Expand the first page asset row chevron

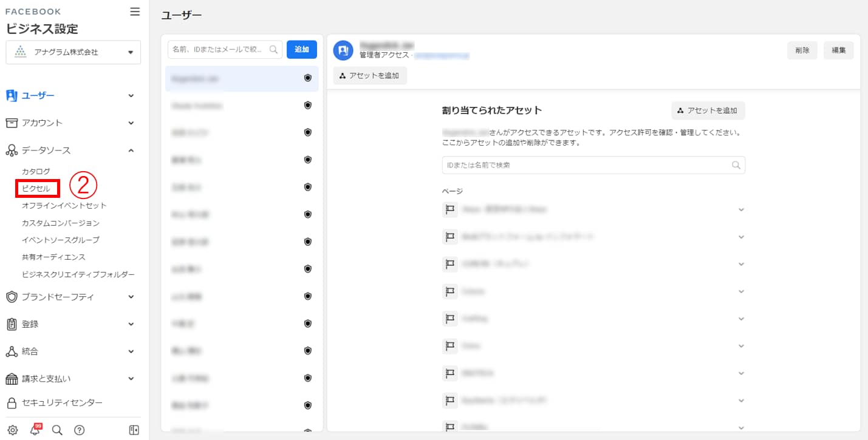(740, 210)
